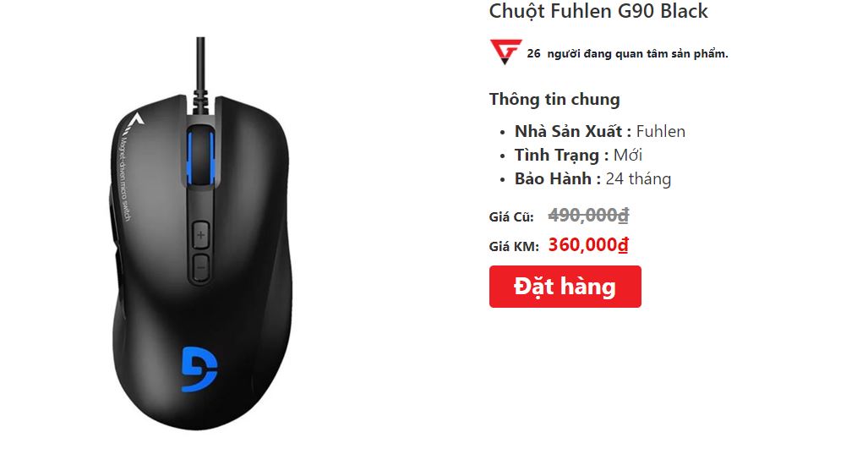The image size is (868, 465).
Task: Click the crossed-out old price 490,000đ
Action: point(588,216)
